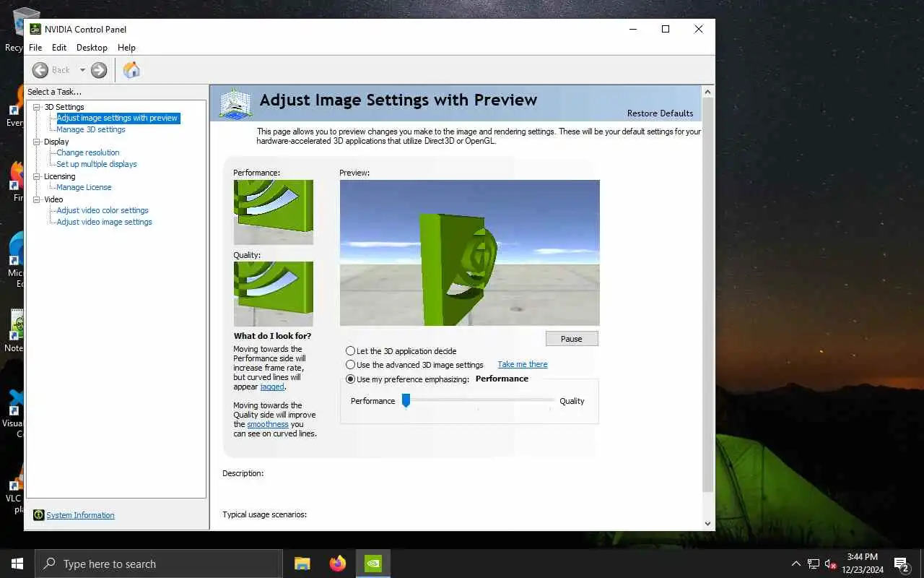Open the Back history dropdown arrow
Screen dimensions: 924x578
coord(82,70)
